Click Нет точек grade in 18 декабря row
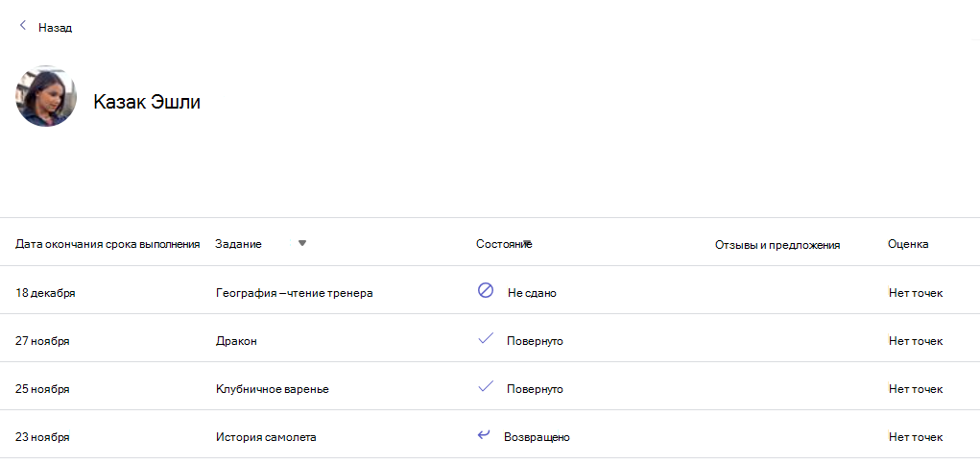The image size is (980, 465). tap(916, 293)
